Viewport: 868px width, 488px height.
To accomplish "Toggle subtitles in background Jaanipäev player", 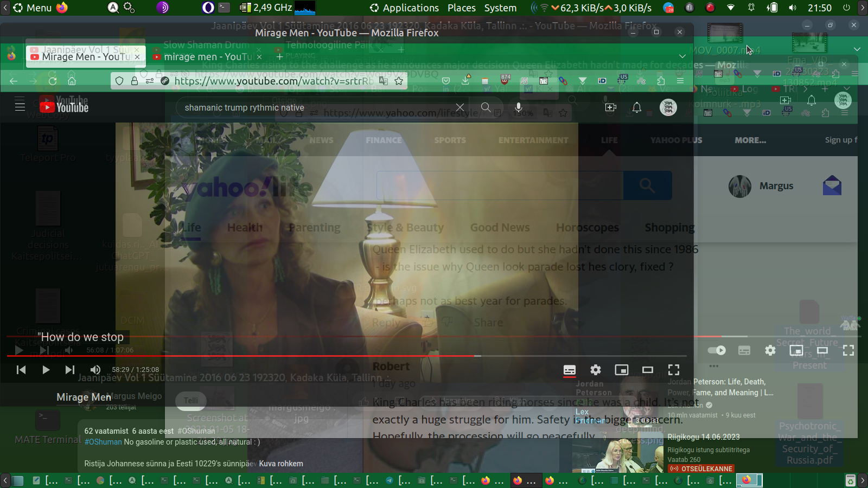I will (x=744, y=350).
